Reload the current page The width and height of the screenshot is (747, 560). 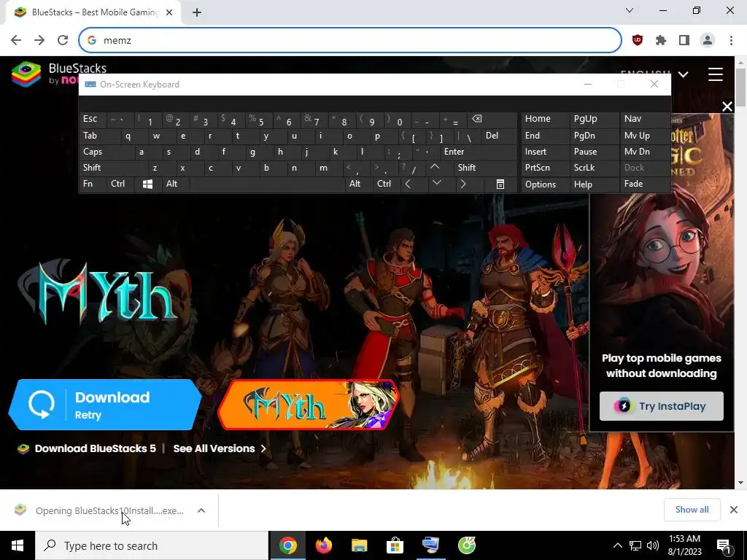coord(63,40)
